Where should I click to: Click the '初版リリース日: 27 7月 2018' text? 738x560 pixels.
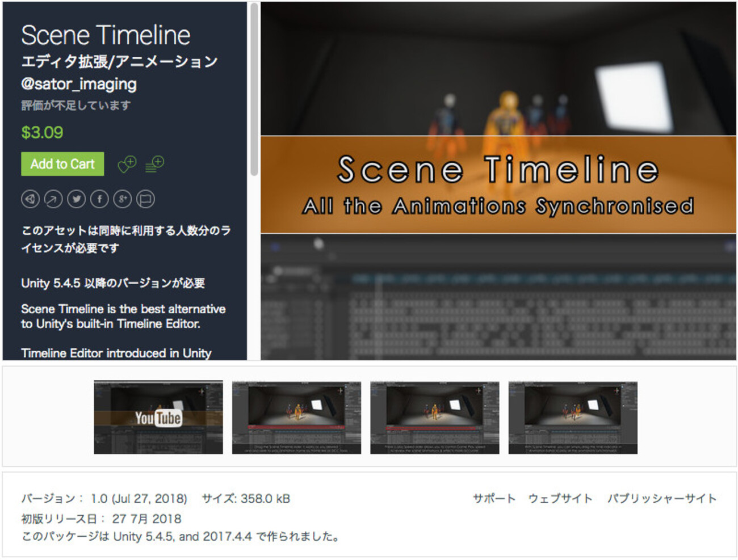101,519
